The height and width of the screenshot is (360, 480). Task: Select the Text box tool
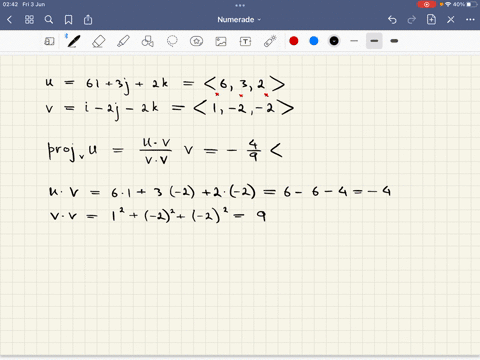click(x=245, y=41)
